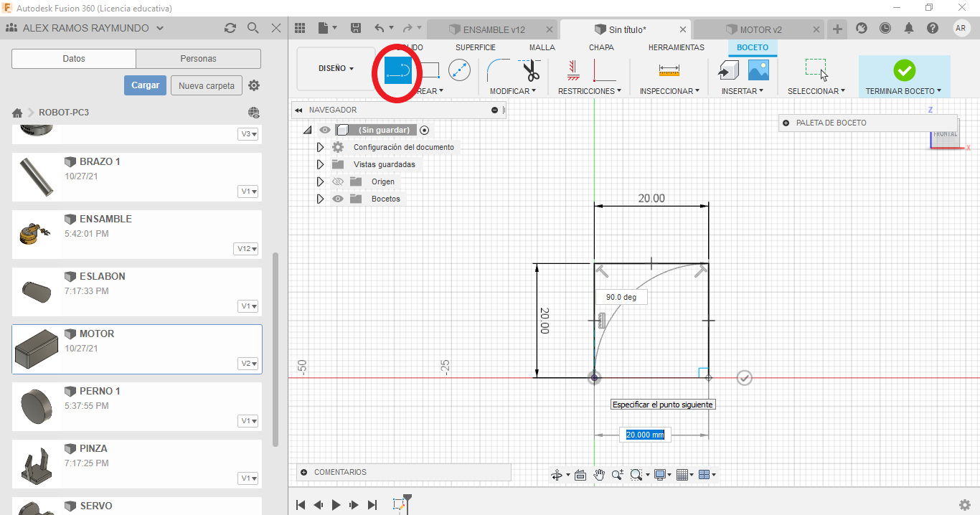Click the Nueva carpeta button

tap(207, 85)
